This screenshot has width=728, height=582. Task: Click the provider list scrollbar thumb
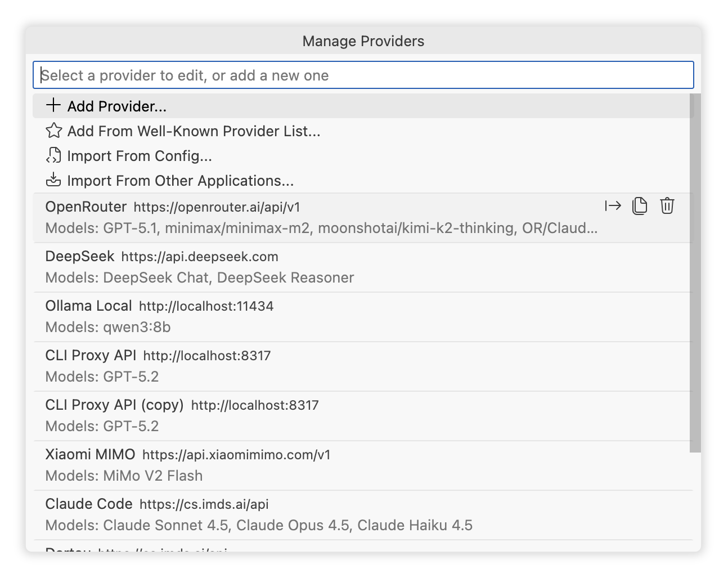tap(695, 273)
